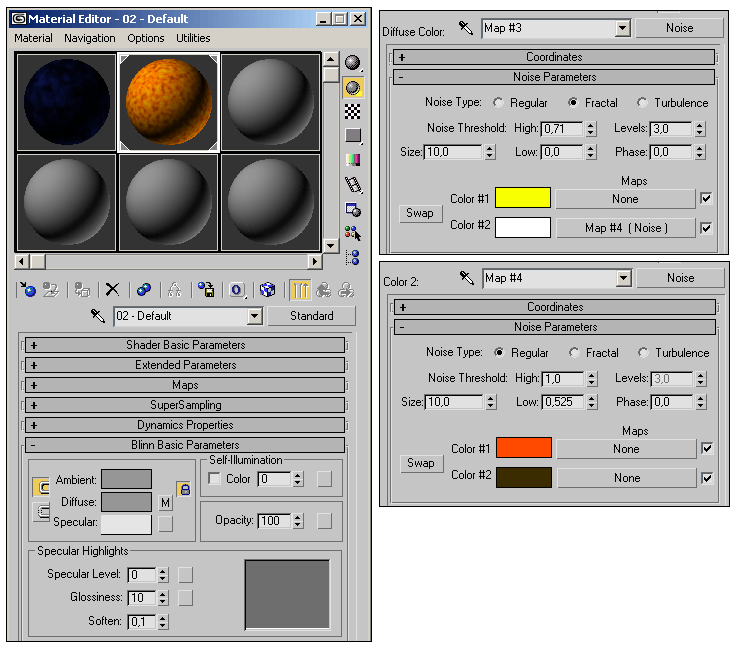Click Put to Library icon
Viewport: 736px width, 648px height.
coord(206,289)
